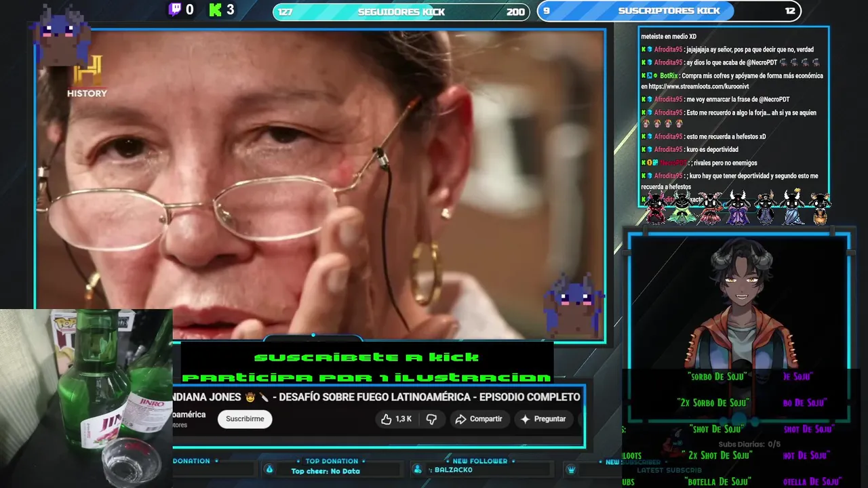The width and height of the screenshot is (868, 488).
Task: Click chat message 'kuro es deportividad'
Action: [712, 149]
